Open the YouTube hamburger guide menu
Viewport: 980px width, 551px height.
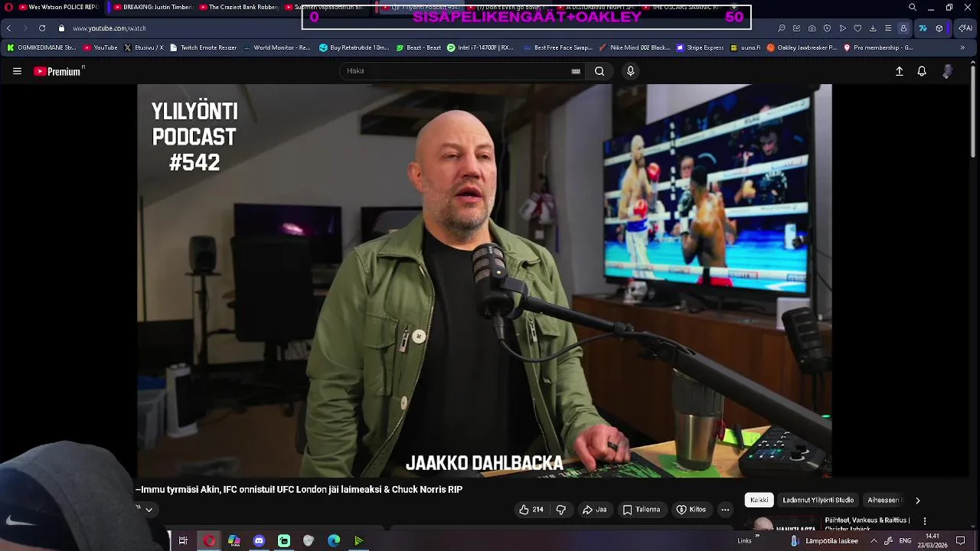17,71
